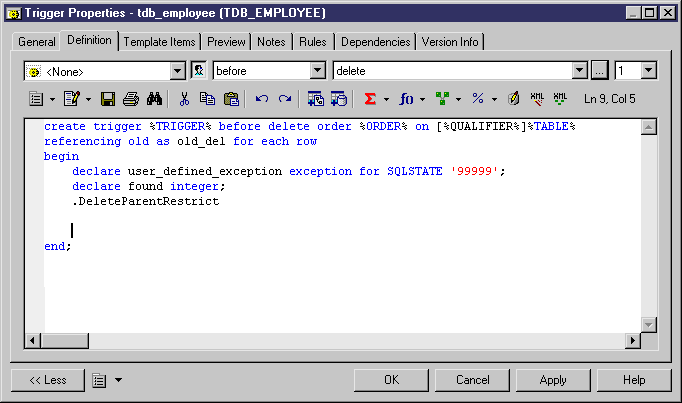
Task: Click the horizontal scrollbar thumb
Action: pos(65,340)
